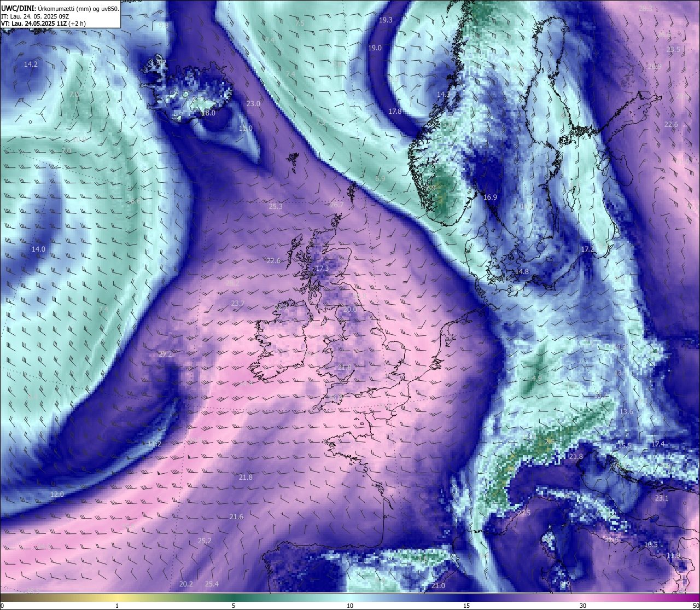The image size is (700, 610).
Task: Click the map value 25.4
Action: 212,584
